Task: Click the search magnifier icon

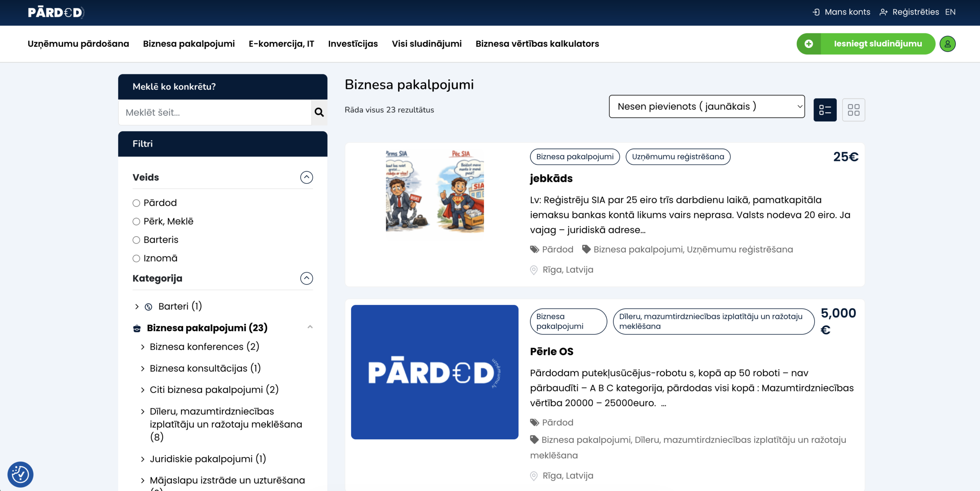Action: pyautogui.click(x=319, y=112)
